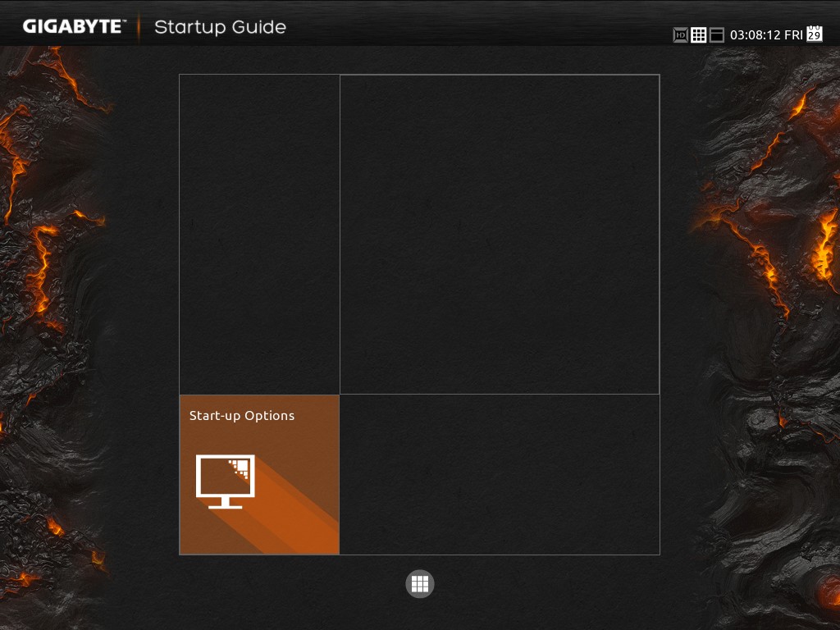Click the Startup Guide title
The image size is (840, 630).
pos(220,27)
